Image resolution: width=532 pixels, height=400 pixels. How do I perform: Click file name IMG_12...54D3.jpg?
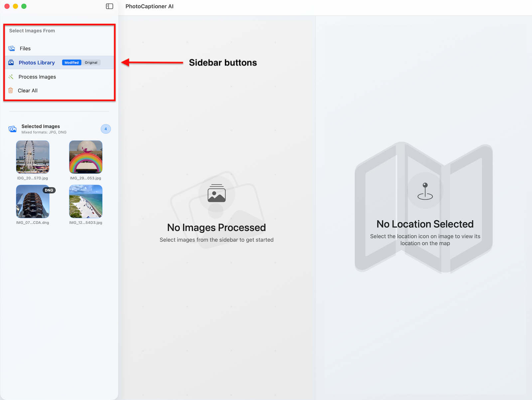click(x=86, y=223)
